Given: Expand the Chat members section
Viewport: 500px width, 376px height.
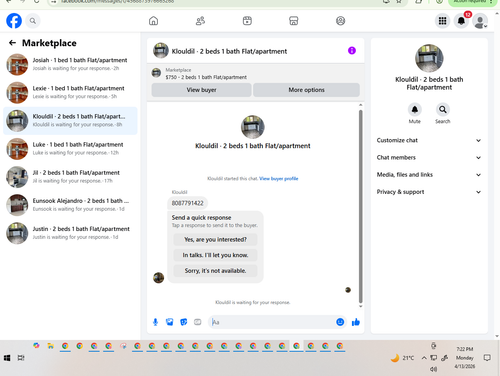Looking at the screenshot, I should coord(429,157).
